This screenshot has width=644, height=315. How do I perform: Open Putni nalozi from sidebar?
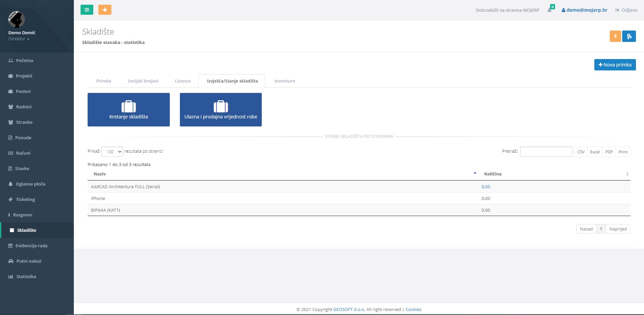pos(37,261)
